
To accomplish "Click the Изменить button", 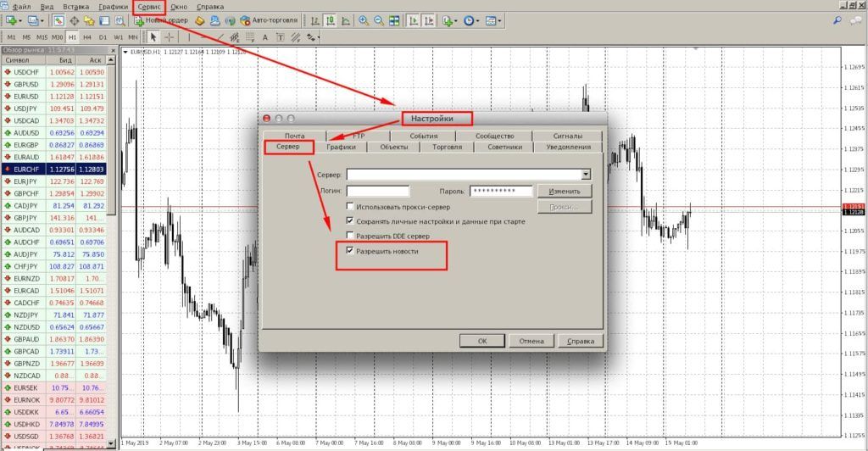I will click(565, 192).
